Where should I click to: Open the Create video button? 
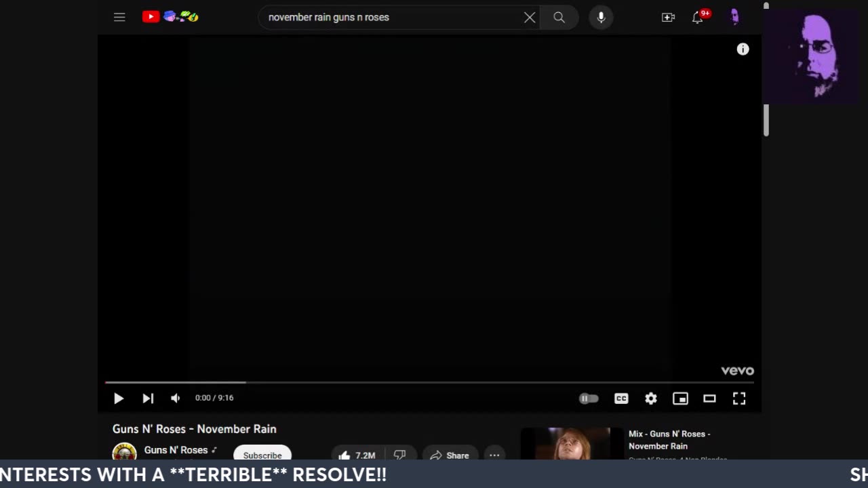(668, 18)
